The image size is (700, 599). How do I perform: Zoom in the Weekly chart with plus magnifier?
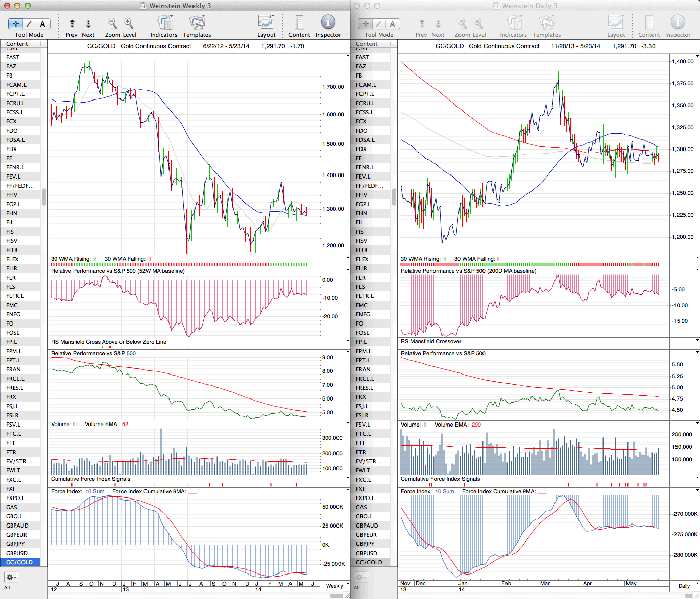129,23
